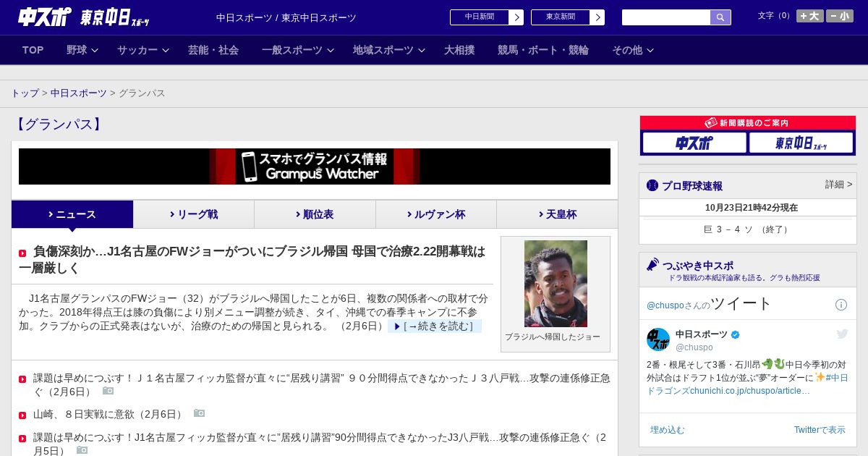Select the ニュース tab
Viewport: 868px width, 456px height.
tap(72, 214)
